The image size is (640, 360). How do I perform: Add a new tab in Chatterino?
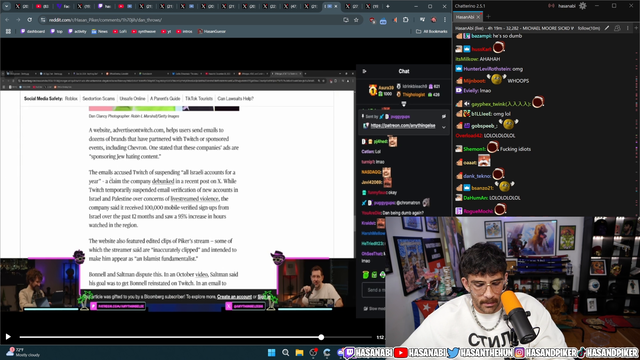[488, 17]
